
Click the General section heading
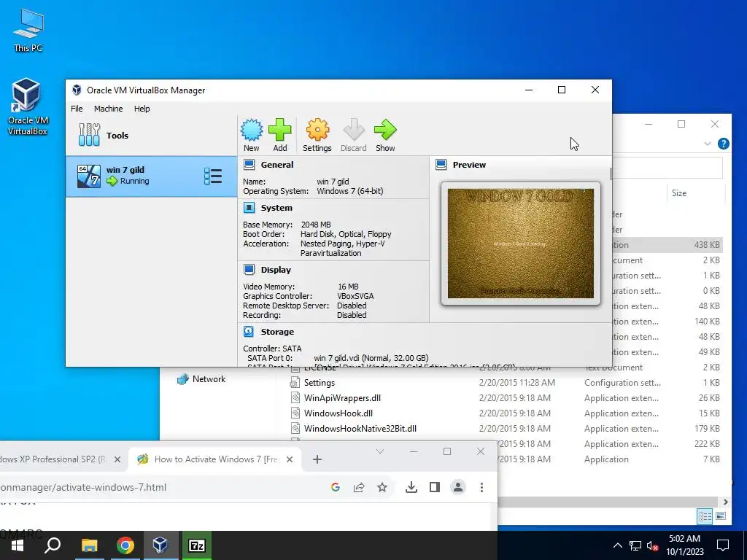(x=276, y=165)
